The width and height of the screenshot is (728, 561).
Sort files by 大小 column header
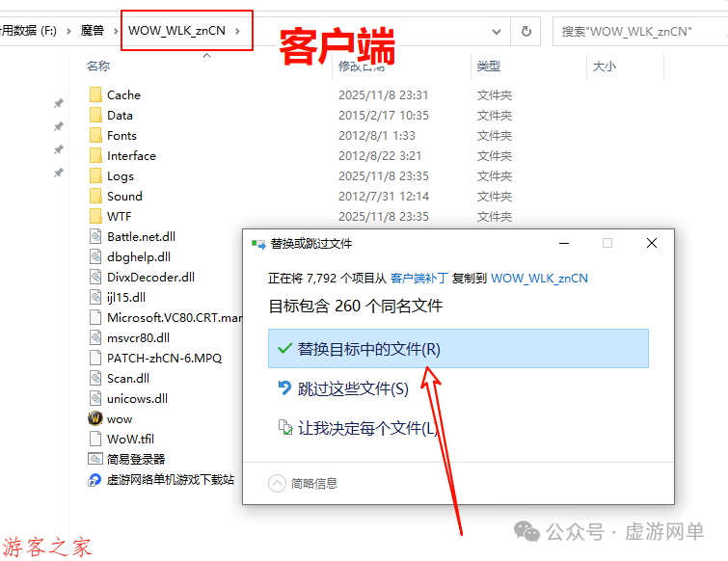coord(604,66)
